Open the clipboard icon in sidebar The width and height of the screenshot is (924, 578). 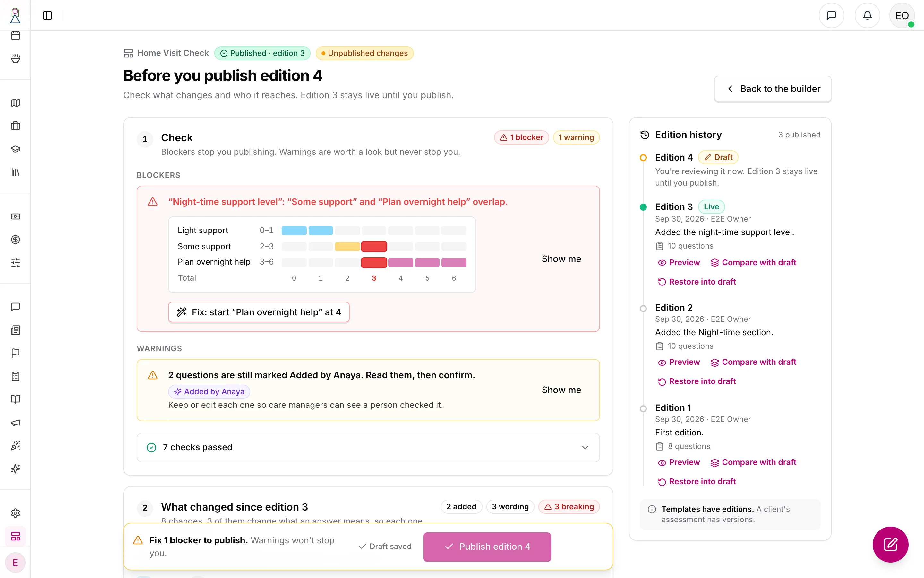(x=15, y=376)
